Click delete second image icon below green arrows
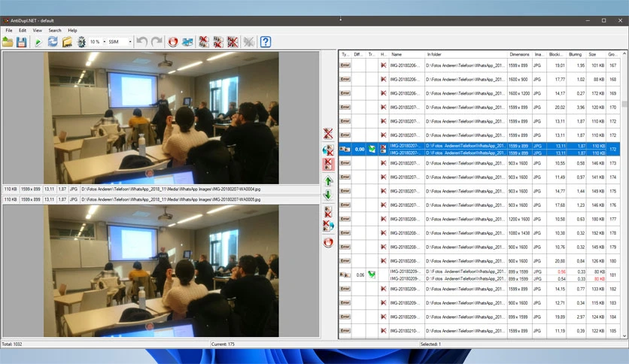629x364 pixels. pyautogui.click(x=328, y=211)
